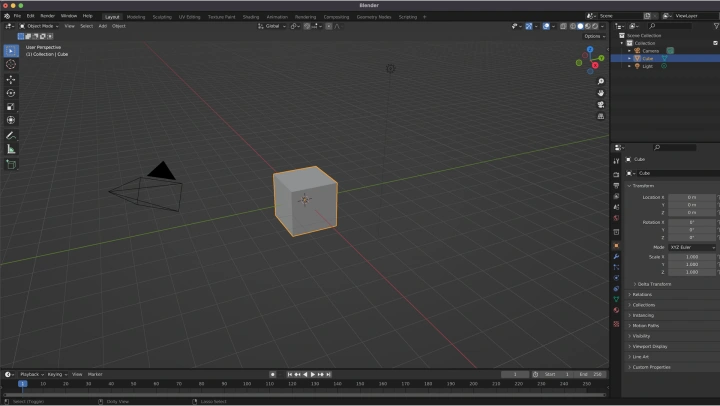Screen dimensions: 720x406
Task: Open the Texture properties tab icon
Action: point(616,324)
